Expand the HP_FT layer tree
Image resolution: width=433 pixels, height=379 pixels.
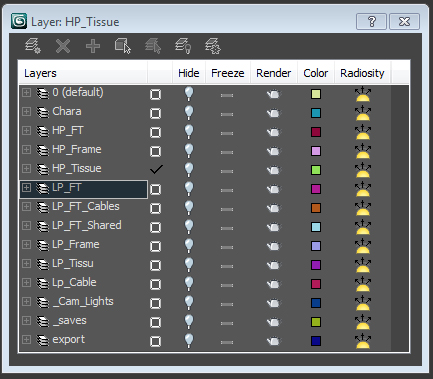pos(26,130)
